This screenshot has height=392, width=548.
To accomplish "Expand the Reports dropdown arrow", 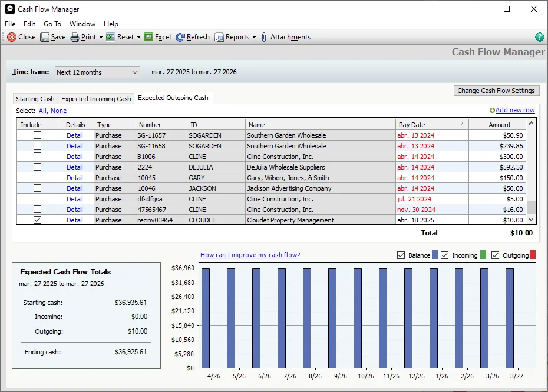I will click(254, 37).
